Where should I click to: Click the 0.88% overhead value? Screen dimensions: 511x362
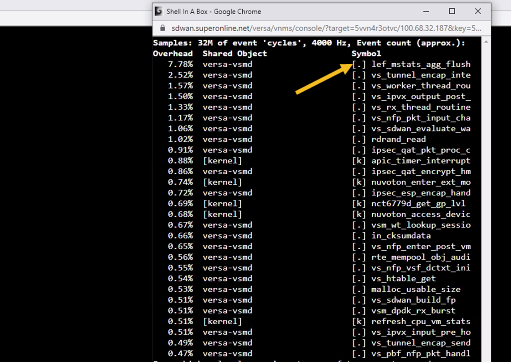[180, 161]
